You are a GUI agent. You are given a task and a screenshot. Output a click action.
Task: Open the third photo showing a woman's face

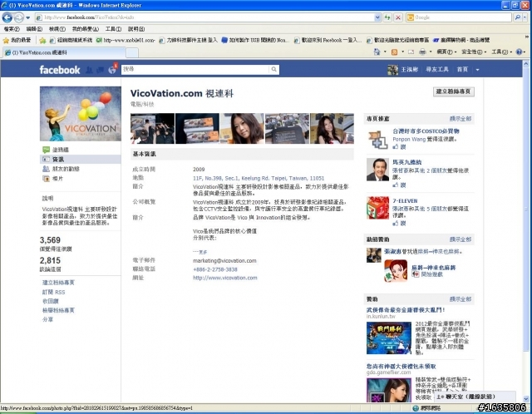coord(242,129)
